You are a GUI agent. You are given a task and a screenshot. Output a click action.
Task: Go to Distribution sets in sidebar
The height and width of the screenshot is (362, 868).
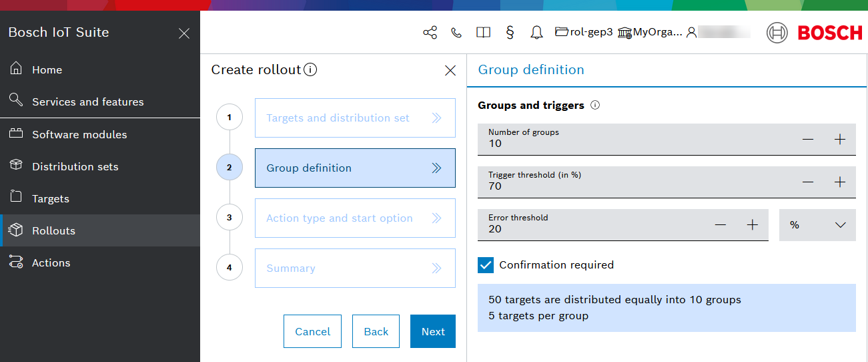75,167
